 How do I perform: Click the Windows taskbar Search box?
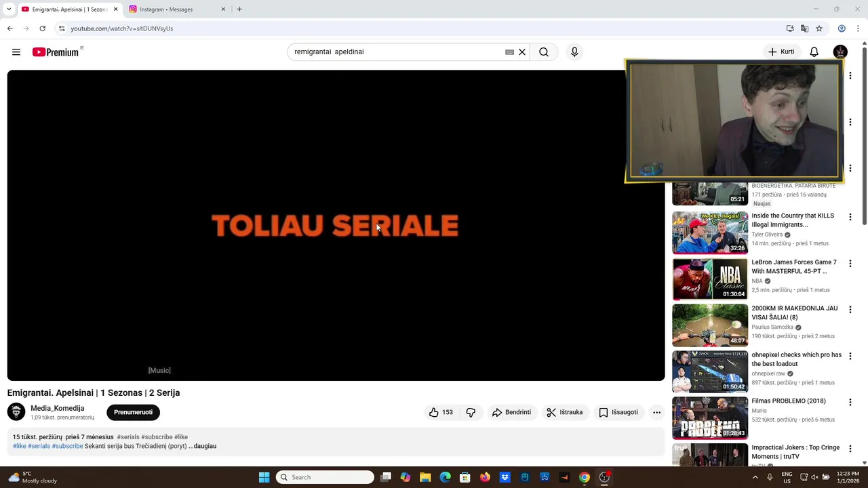(325, 477)
